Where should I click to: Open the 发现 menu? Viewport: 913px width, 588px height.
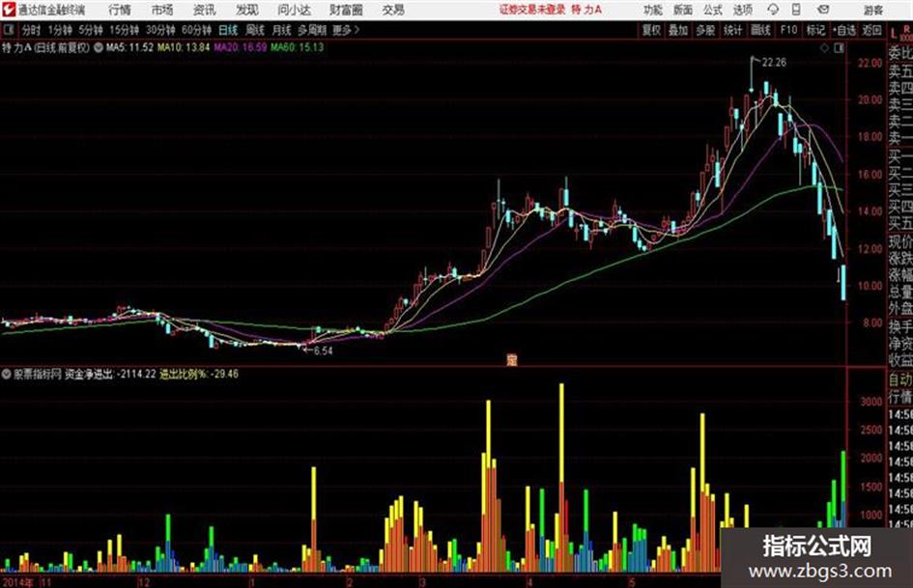(x=247, y=10)
